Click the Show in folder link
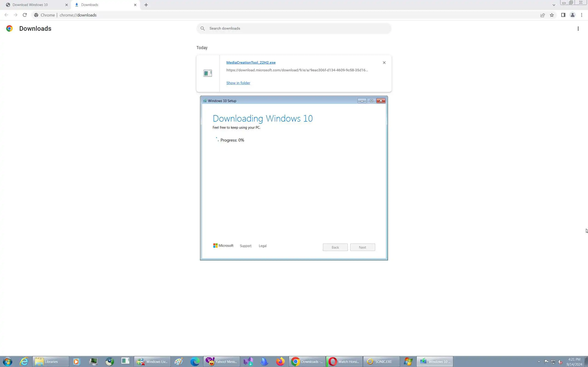 (238, 83)
